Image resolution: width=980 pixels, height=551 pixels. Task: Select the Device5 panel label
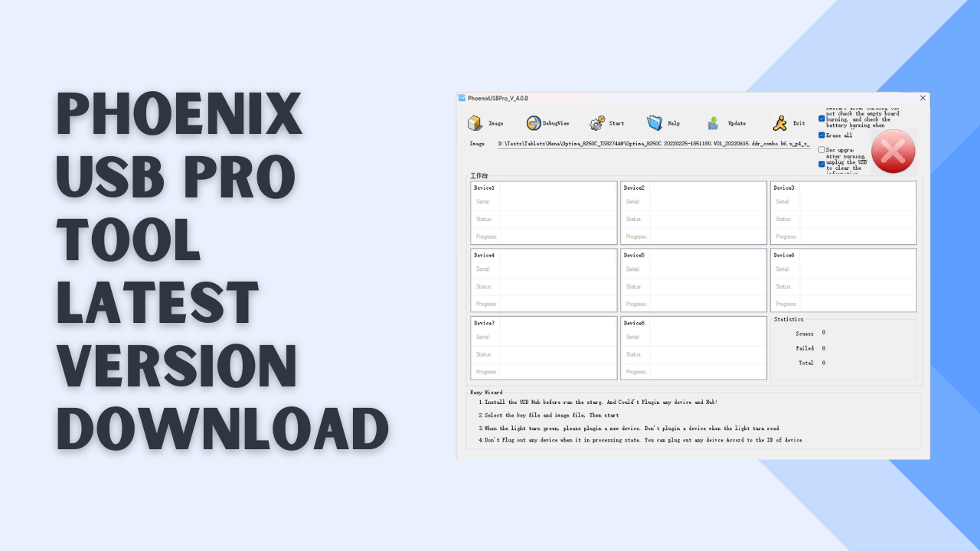[x=634, y=255]
